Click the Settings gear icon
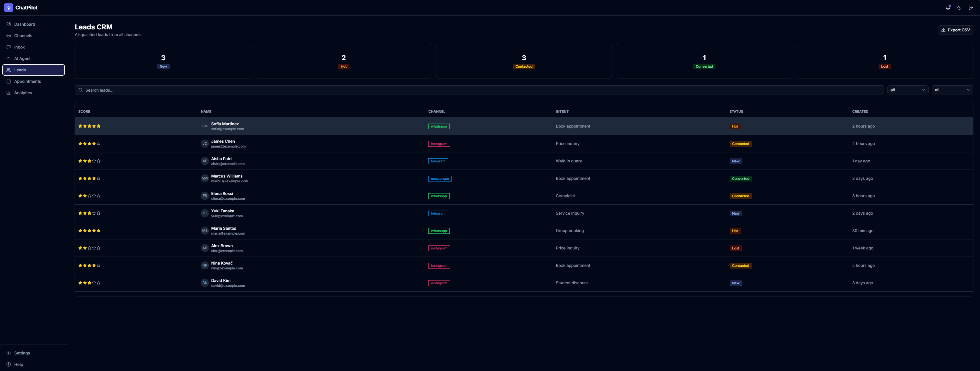This screenshot has height=371, width=980. click(8, 353)
